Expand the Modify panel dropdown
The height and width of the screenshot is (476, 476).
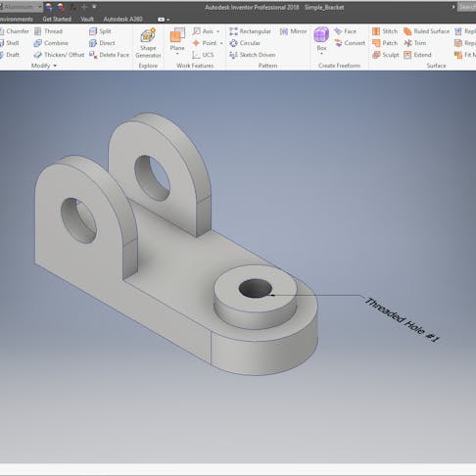click(x=55, y=66)
